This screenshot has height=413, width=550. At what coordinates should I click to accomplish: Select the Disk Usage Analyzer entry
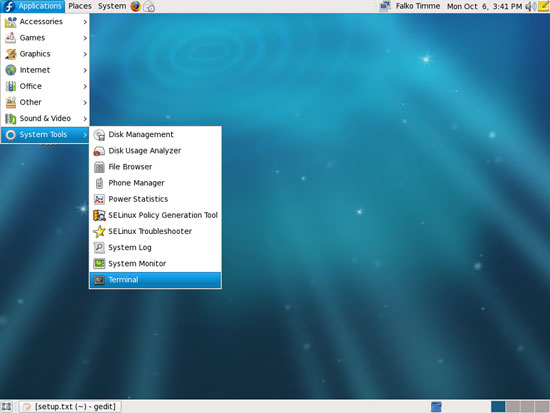pyautogui.click(x=155, y=151)
